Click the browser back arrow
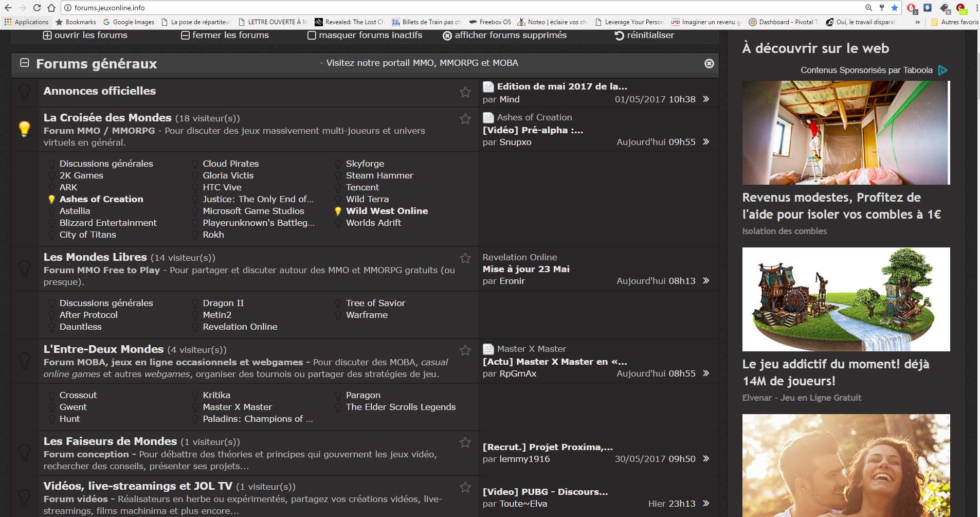Viewport: 980px width, 517px height. point(8,8)
